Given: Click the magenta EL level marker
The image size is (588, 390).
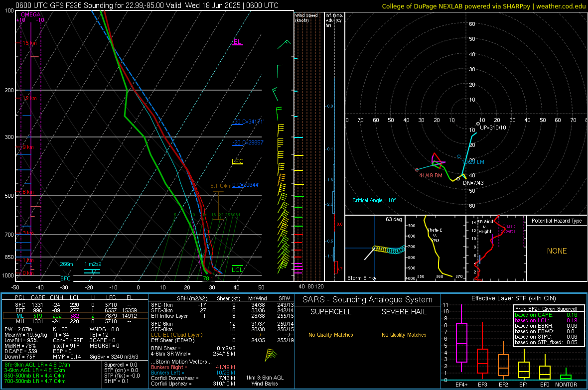Looking at the screenshot, I should [x=237, y=42].
